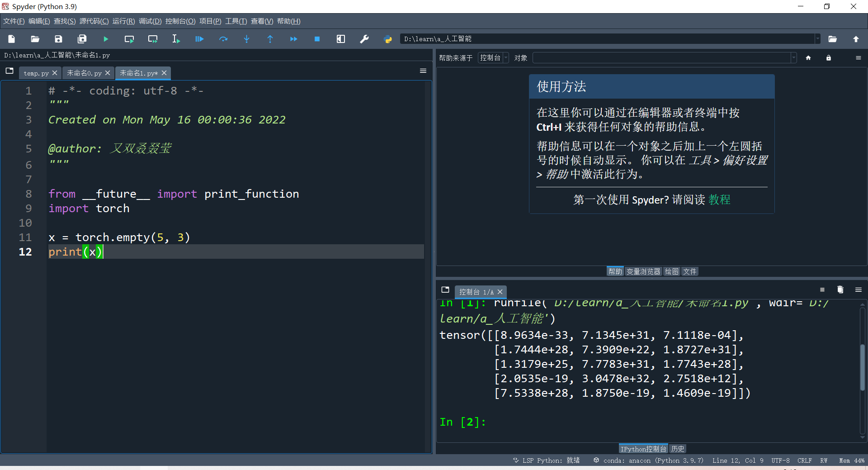Switch to the 绘图 pane tab
The image size is (868, 470).
click(672, 271)
